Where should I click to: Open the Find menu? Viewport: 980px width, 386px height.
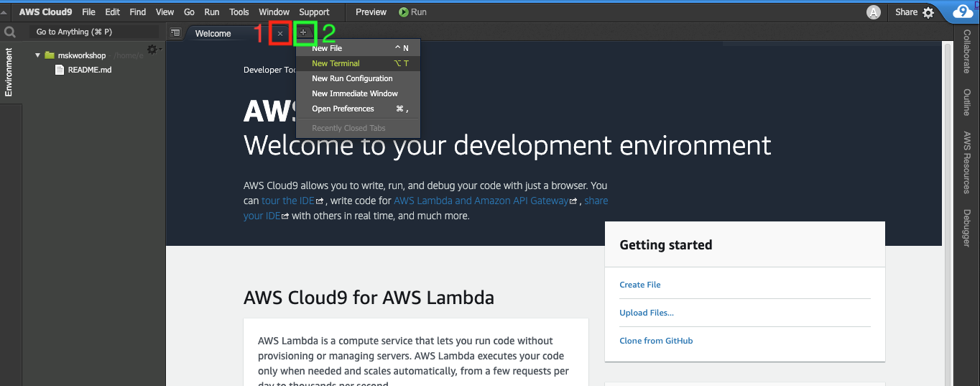click(x=138, y=12)
